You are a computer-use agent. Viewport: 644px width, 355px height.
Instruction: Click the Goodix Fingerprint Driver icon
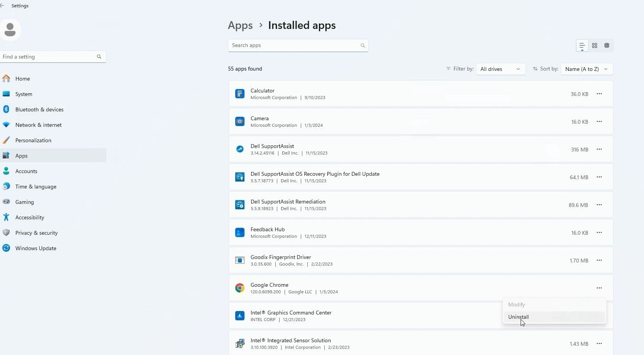coord(240,260)
